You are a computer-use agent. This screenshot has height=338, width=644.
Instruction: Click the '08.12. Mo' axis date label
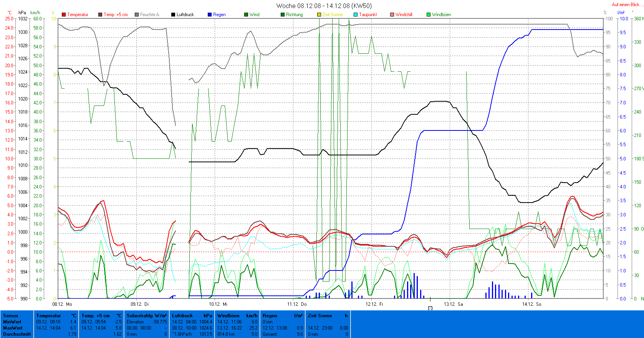point(62,304)
